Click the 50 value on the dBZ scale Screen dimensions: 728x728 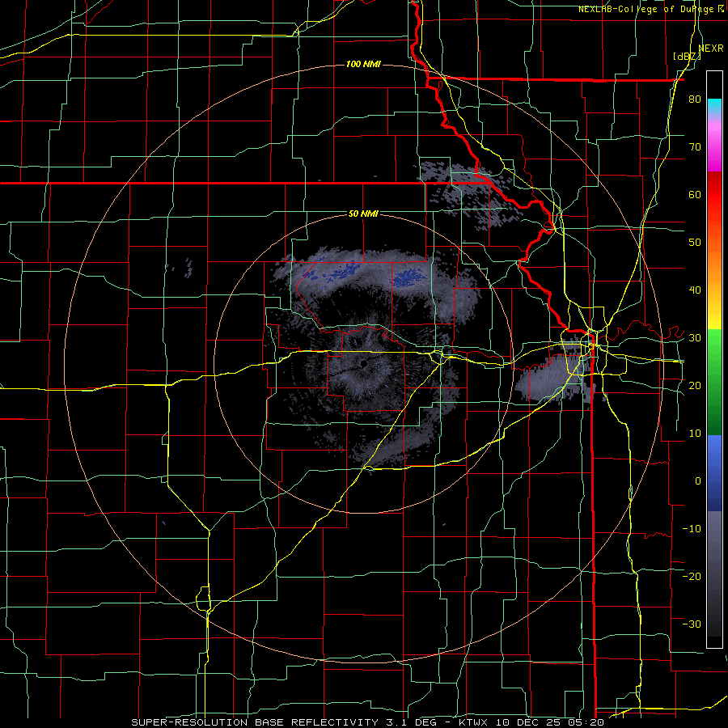click(695, 243)
